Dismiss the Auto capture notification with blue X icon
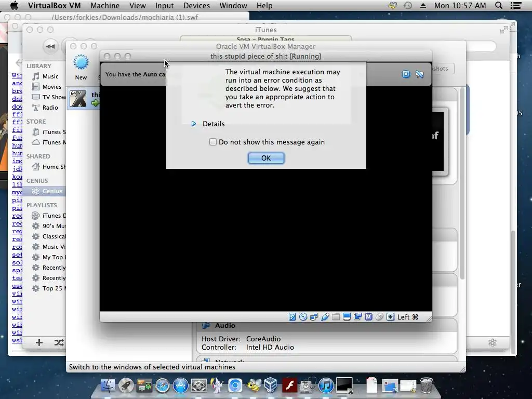 pyautogui.click(x=406, y=74)
